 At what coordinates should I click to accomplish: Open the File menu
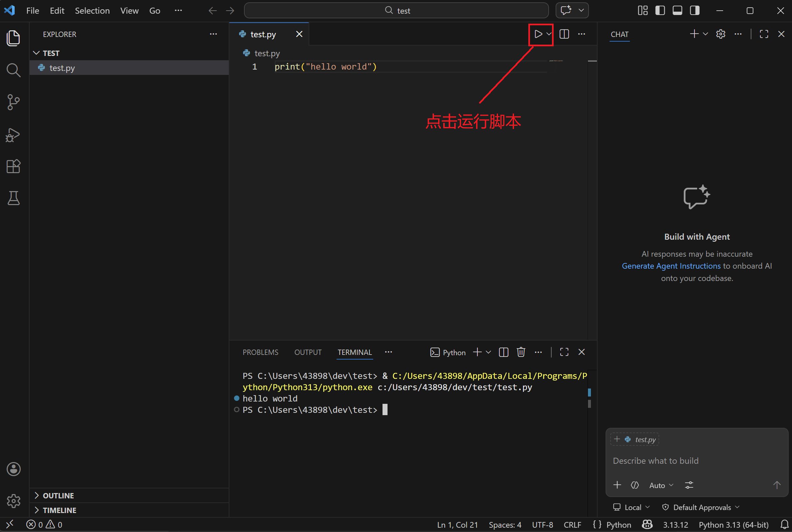33,11
